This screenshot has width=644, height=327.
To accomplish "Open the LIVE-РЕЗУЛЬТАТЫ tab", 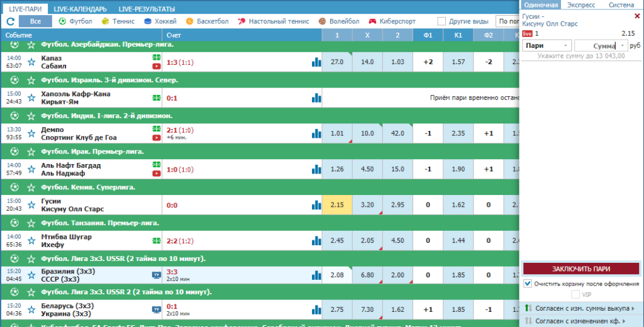I will click(147, 9).
